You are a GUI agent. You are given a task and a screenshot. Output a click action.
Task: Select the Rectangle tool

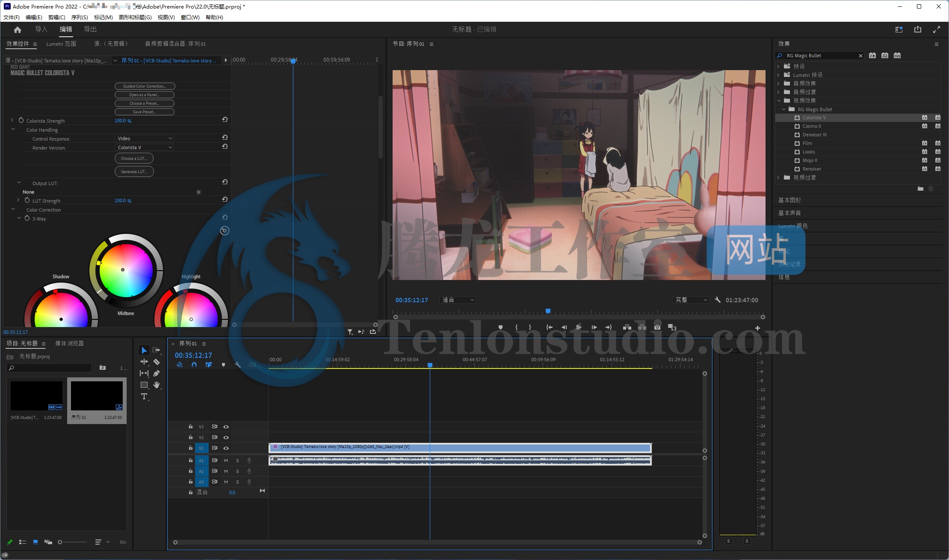point(144,385)
